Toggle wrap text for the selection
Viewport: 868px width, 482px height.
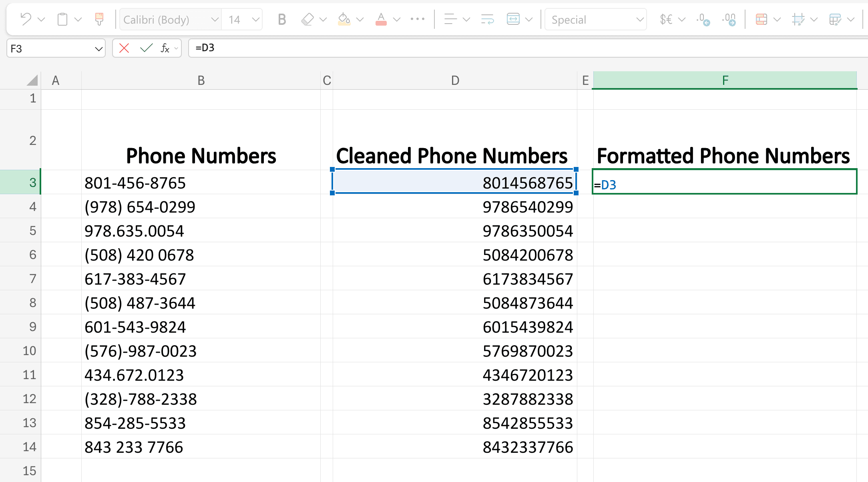tap(487, 19)
